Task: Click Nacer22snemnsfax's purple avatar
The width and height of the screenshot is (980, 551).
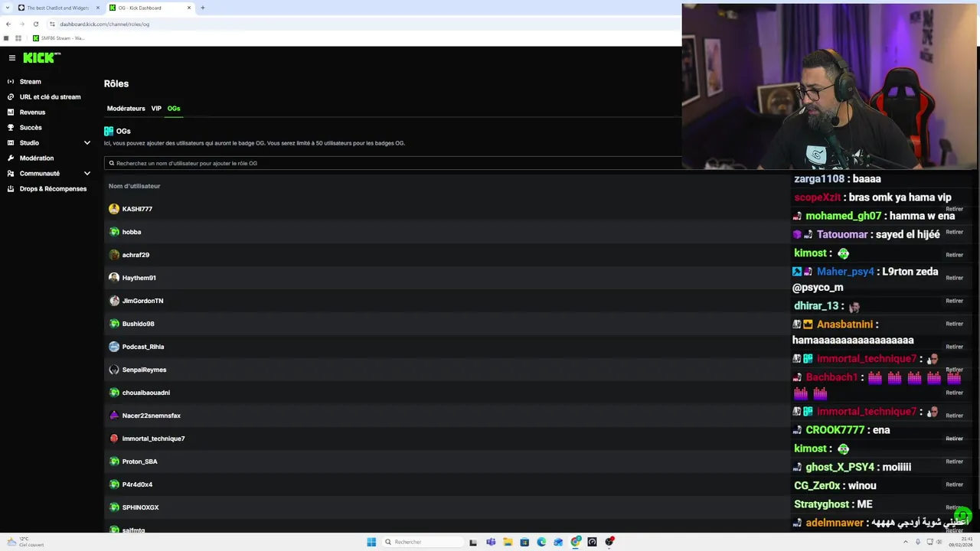Action: 114,416
